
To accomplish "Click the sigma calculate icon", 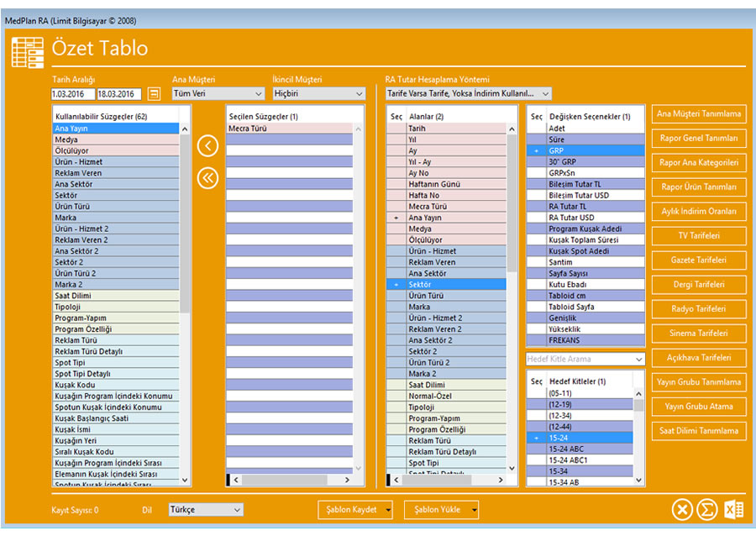I will pos(707,510).
